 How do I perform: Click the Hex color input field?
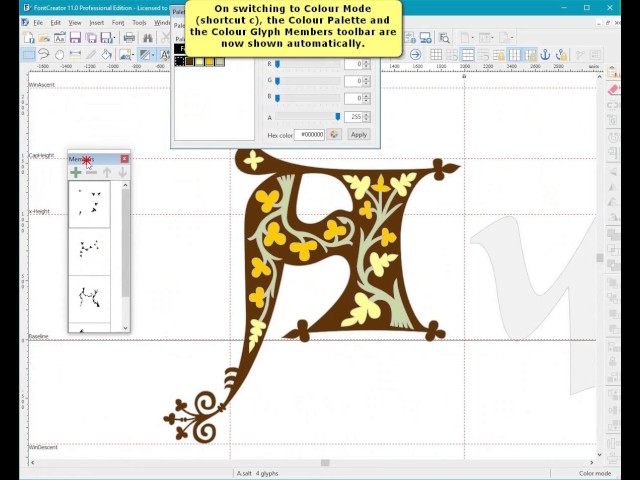click(309, 135)
